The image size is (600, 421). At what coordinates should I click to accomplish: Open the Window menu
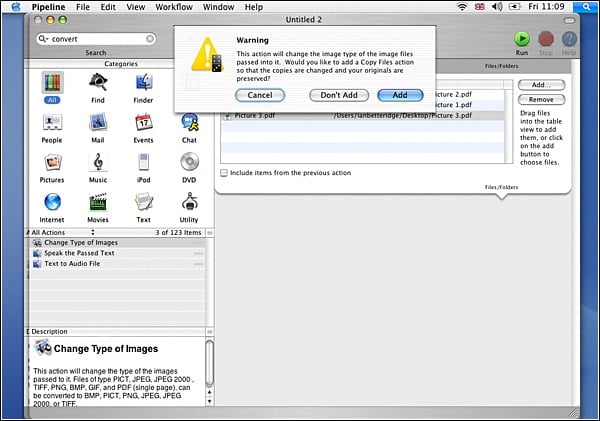click(x=218, y=7)
